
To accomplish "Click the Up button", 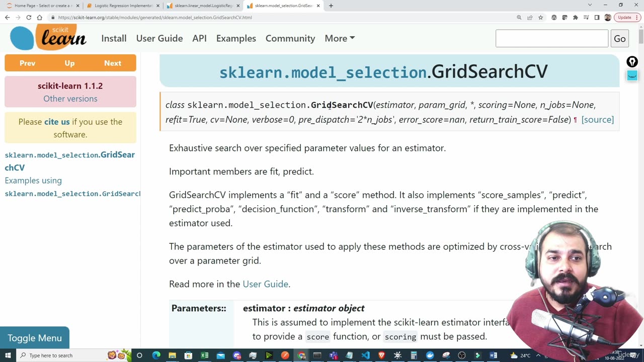I will pyautogui.click(x=69, y=63).
